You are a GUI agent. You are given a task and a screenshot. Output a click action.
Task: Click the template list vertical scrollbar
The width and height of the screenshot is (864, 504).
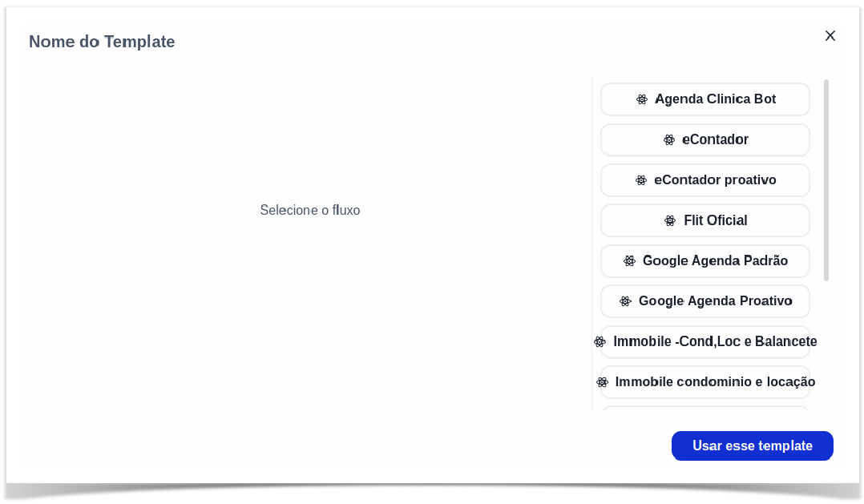coord(826,180)
